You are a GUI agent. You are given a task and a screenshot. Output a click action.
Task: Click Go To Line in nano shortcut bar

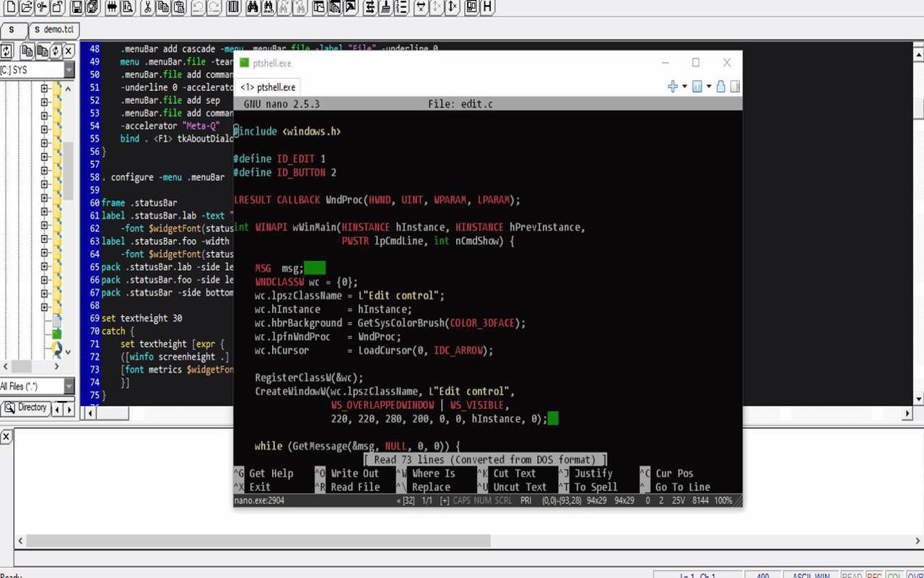[683, 487]
